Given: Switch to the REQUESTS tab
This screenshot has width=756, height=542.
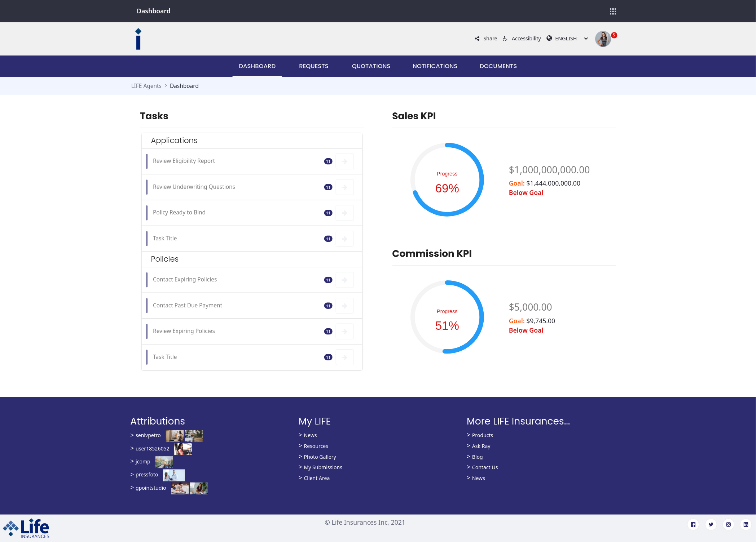Looking at the screenshot, I should [x=313, y=66].
